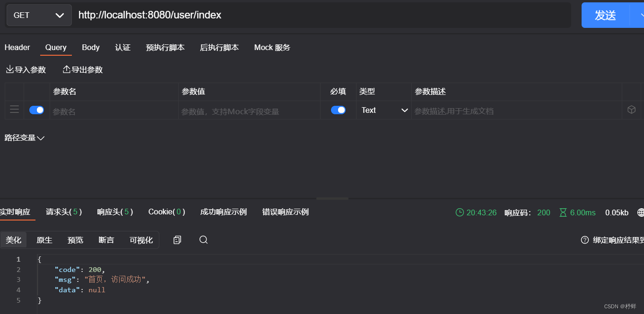Open the Body tab
The image size is (644, 314).
(91, 48)
